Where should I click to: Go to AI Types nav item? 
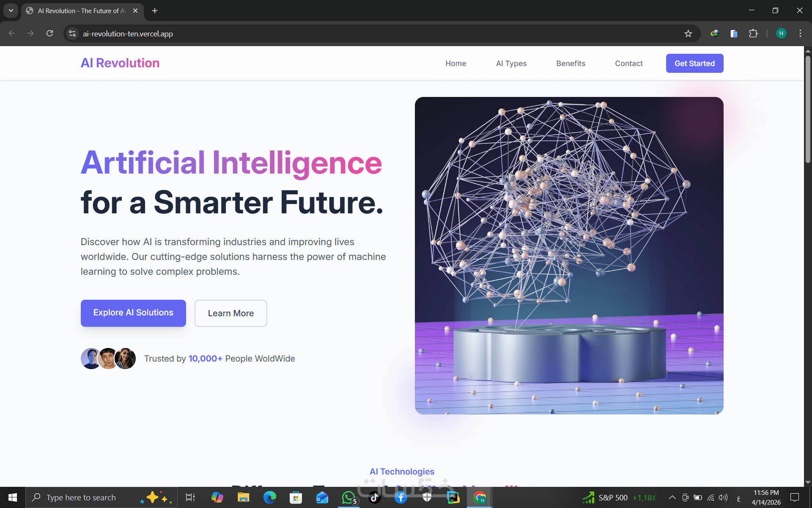click(x=511, y=63)
